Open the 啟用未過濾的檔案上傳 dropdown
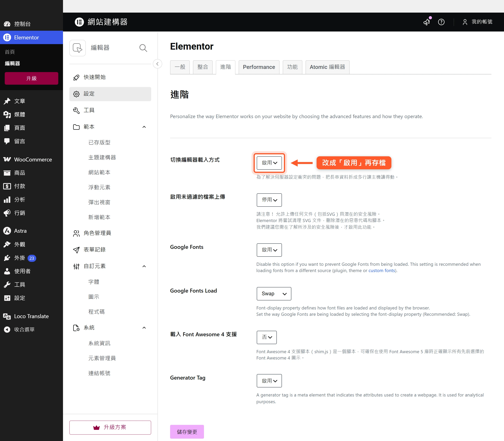 click(269, 200)
